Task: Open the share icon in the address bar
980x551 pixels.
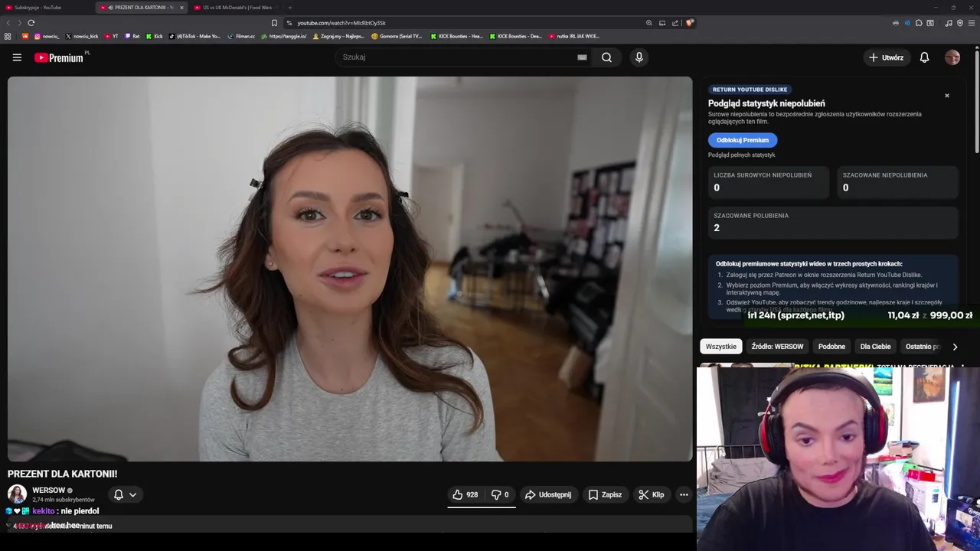Action: point(675,23)
